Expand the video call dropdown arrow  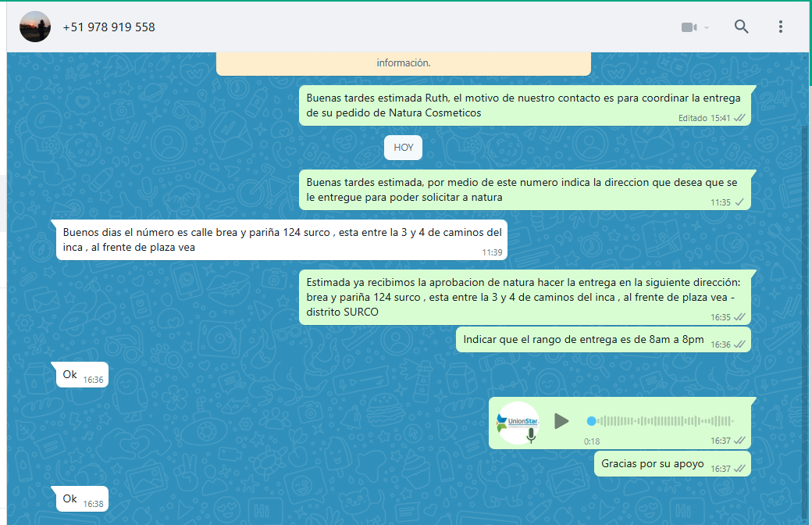pos(707,27)
